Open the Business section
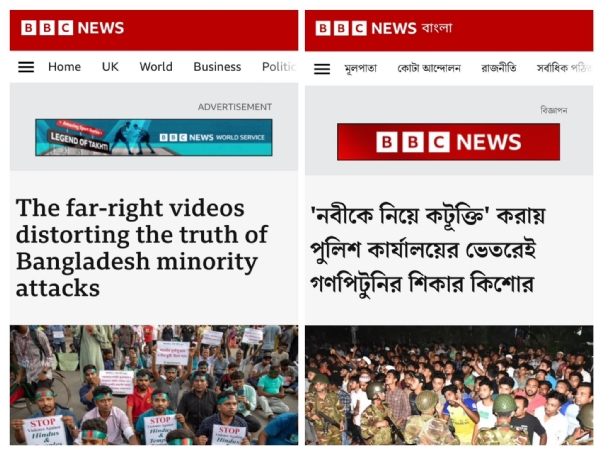The width and height of the screenshot is (600, 451). pyautogui.click(x=217, y=67)
